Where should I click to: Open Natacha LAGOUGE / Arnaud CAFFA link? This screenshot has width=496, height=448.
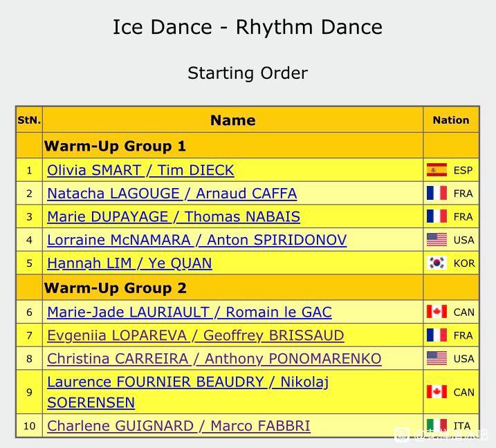[172, 194]
